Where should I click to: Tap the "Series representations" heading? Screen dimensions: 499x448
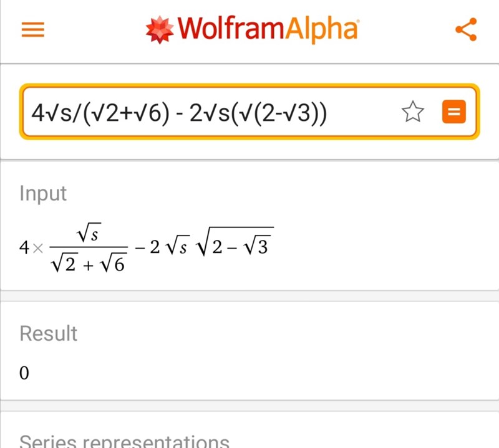point(124,441)
